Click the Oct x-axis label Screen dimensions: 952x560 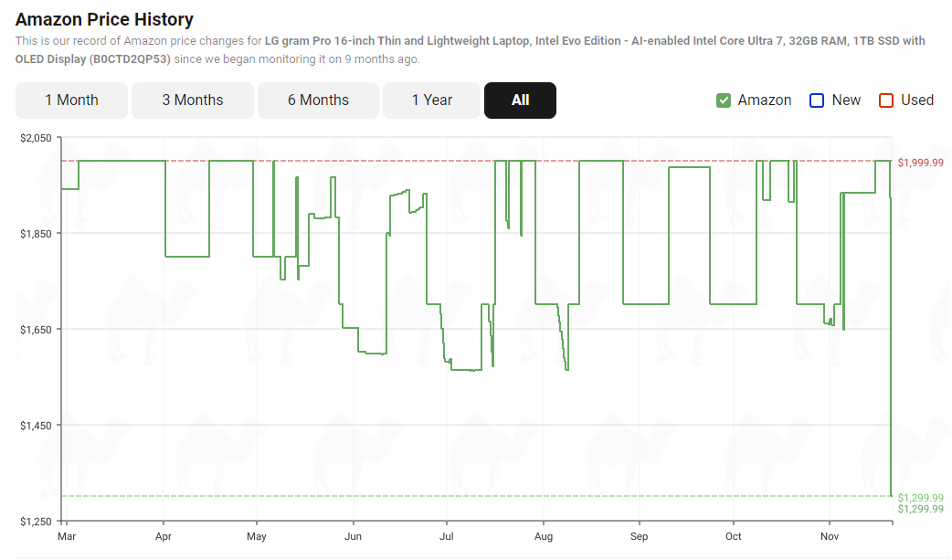coord(734,536)
